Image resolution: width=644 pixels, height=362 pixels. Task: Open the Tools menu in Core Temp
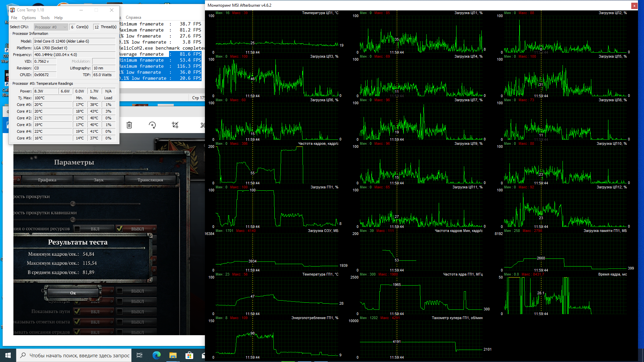(x=45, y=18)
